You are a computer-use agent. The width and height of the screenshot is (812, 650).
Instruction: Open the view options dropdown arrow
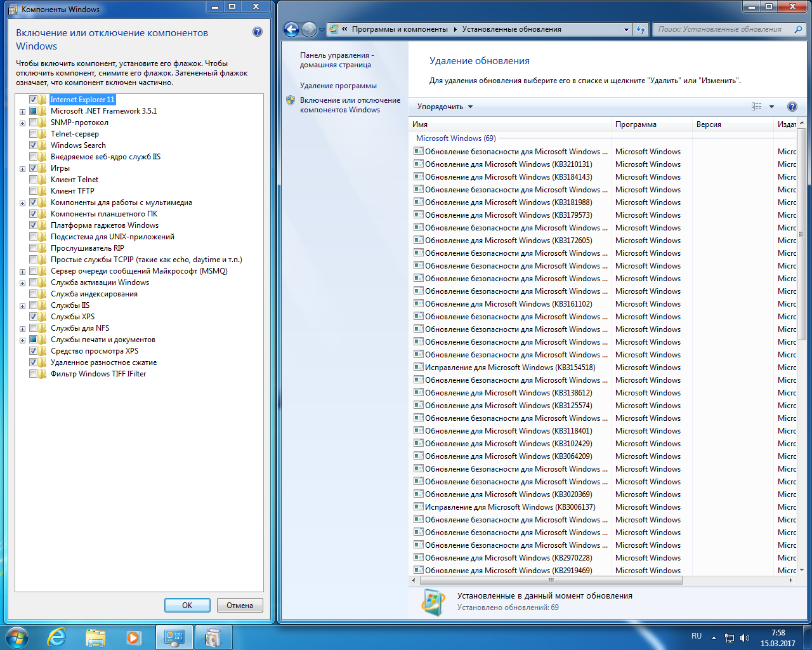tap(771, 107)
